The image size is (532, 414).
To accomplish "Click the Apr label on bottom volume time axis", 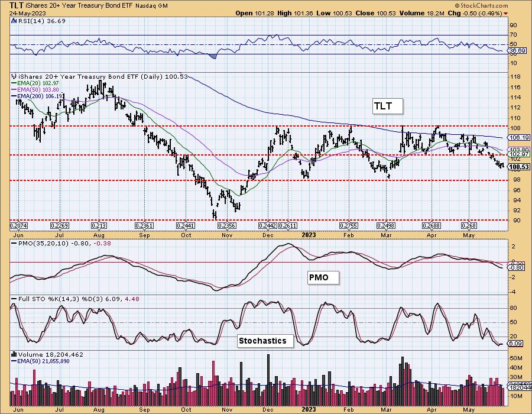I will point(432,410).
